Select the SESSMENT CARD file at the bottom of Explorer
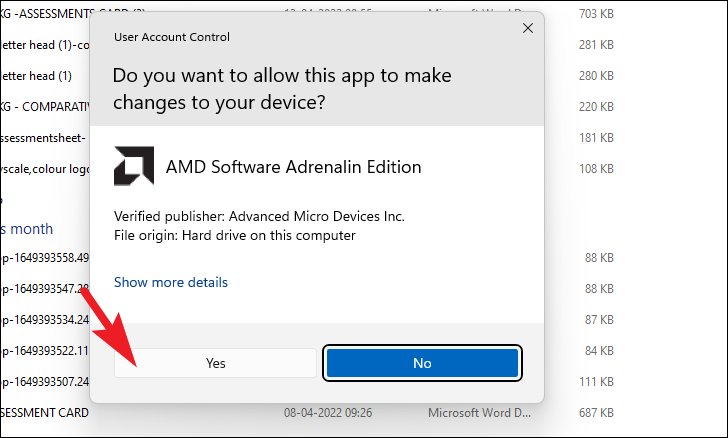Viewport: 728px width, 438px height. point(45,413)
